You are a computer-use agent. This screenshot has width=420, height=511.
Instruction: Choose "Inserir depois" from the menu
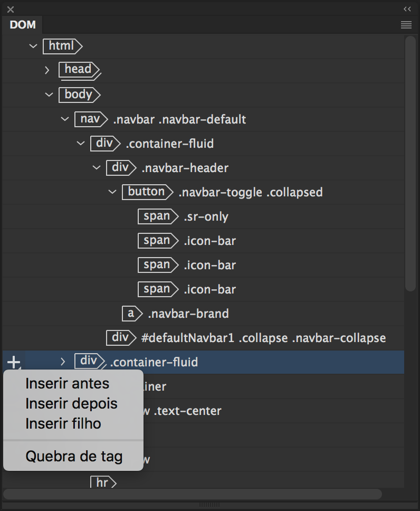coord(71,404)
